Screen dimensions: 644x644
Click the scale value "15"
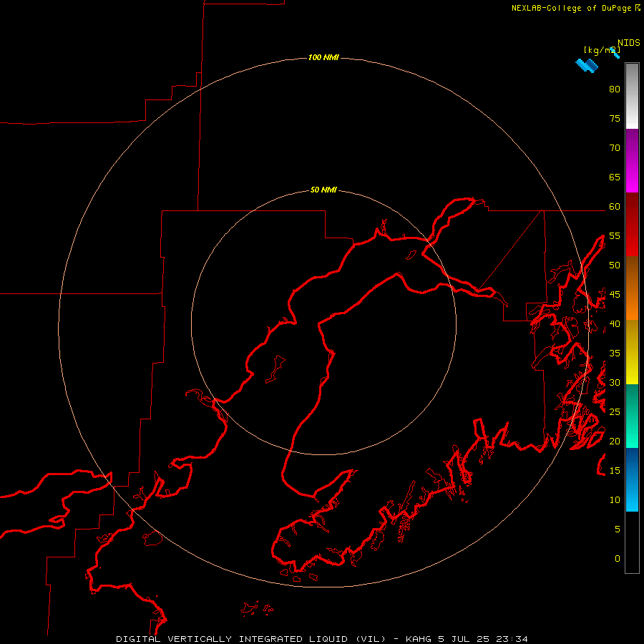pos(615,471)
